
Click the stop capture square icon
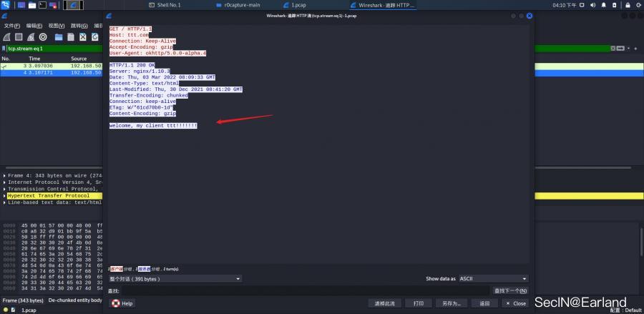coord(19,36)
